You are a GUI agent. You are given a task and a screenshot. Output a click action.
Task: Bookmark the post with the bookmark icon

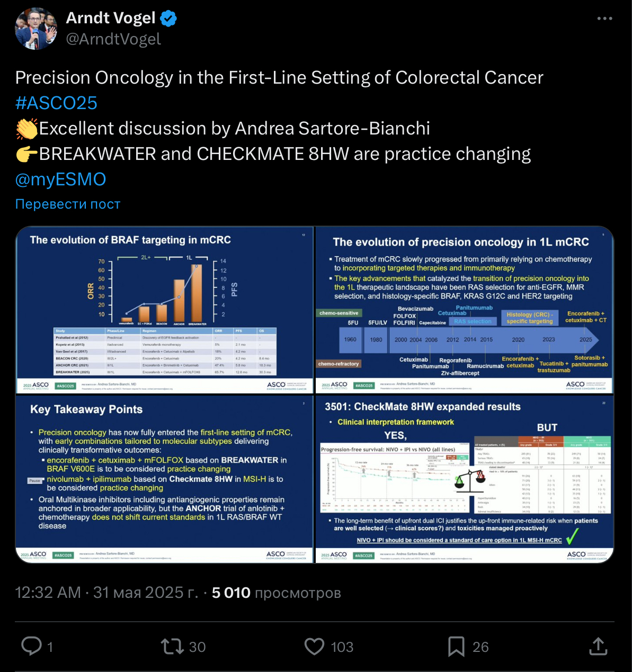coord(456,647)
